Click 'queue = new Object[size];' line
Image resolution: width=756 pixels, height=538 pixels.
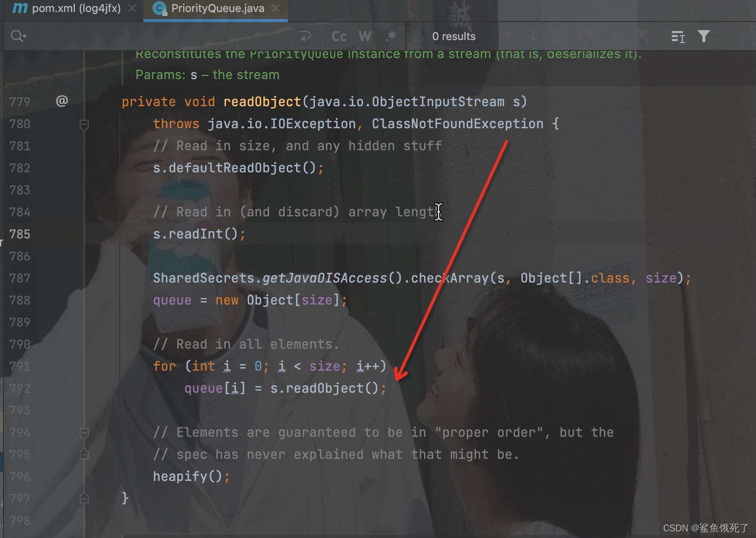coord(250,300)
